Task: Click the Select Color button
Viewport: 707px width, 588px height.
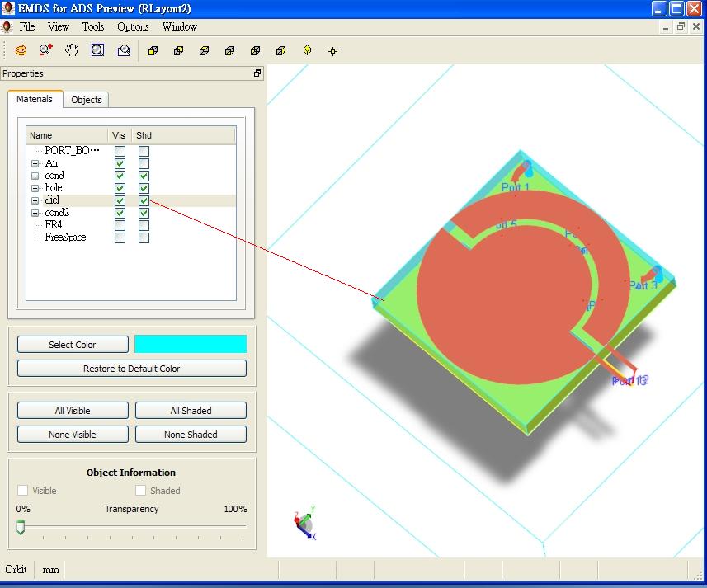Action: [x=73, y=345]
